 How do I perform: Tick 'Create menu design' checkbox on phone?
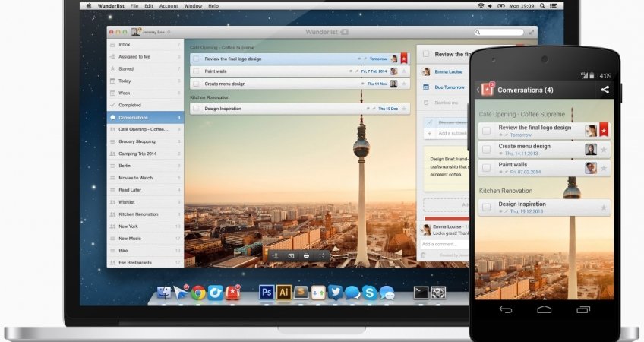486,149
